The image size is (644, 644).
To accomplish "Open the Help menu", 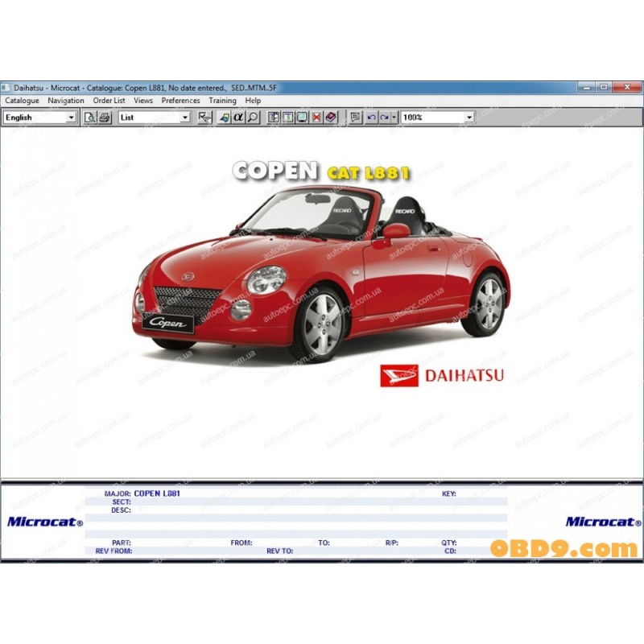I will 253,101.
